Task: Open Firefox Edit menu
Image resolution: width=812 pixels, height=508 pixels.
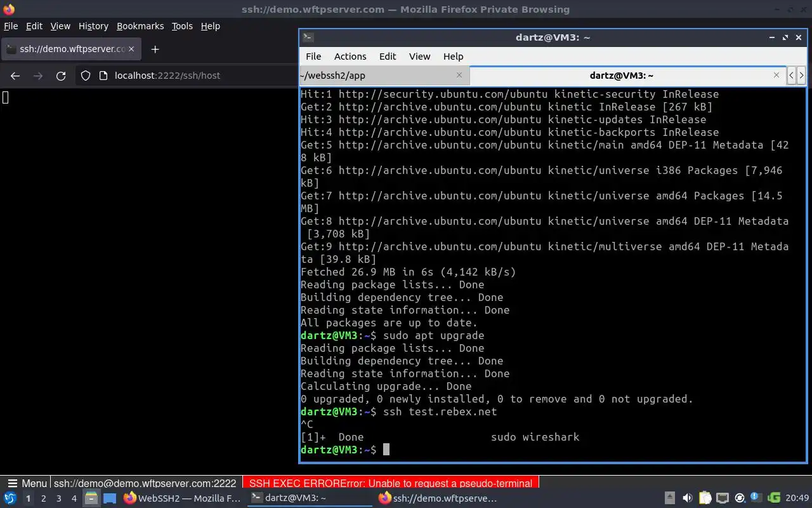Action: click(34, 26)
